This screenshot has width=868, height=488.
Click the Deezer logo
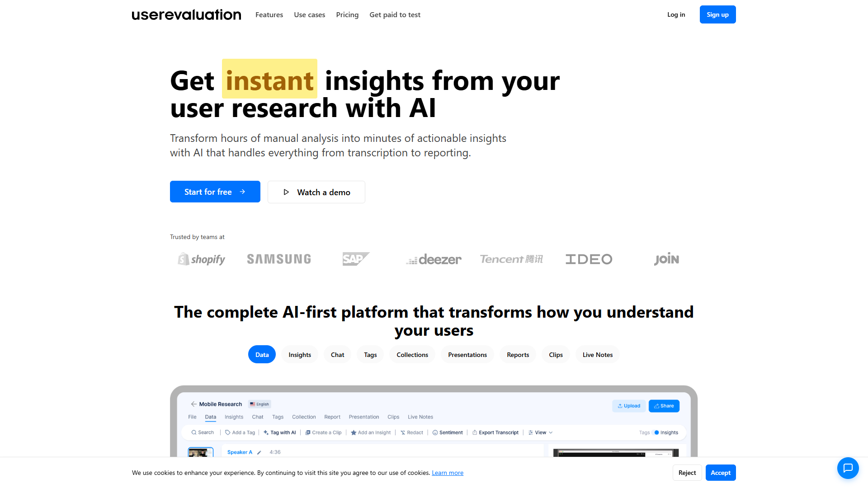coord(434,259)
